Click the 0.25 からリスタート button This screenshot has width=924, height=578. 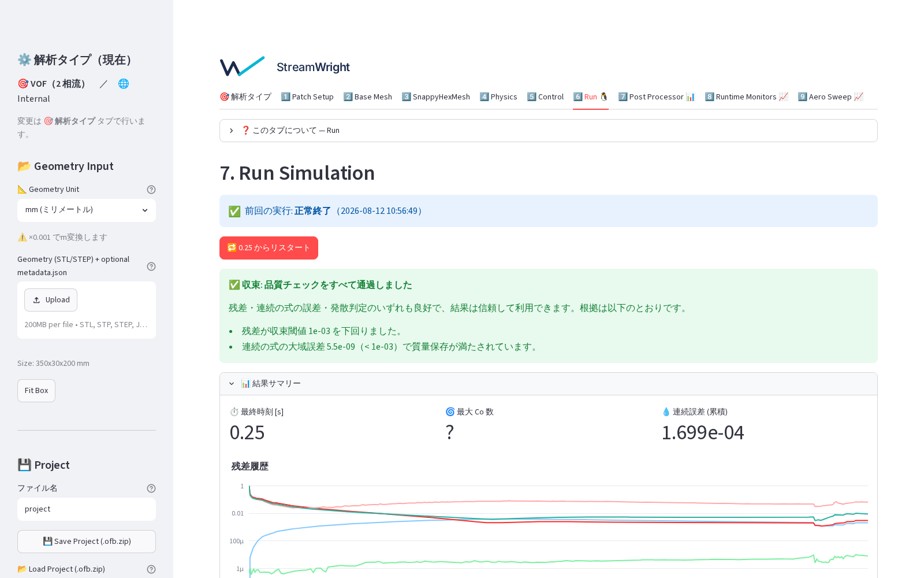coord(269,248)
